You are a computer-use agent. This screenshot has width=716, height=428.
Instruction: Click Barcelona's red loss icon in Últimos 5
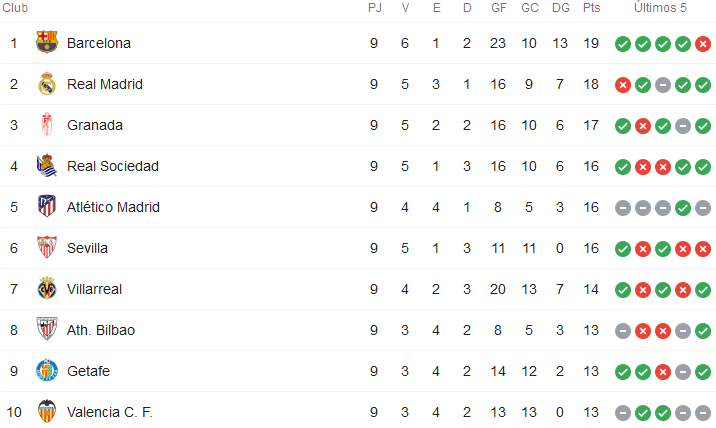pyautogui.click(x=703, y=44)
